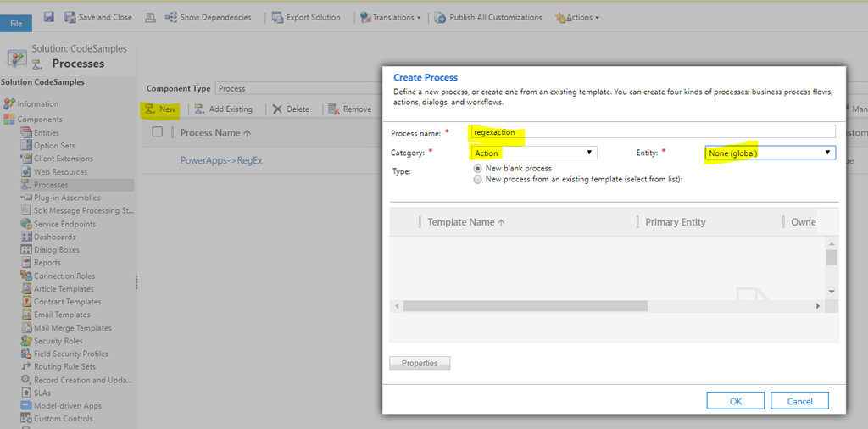This screenshot has width=868, height=429.
Task: Click Cancel in Create Process dialog
Action: point(799,401)
